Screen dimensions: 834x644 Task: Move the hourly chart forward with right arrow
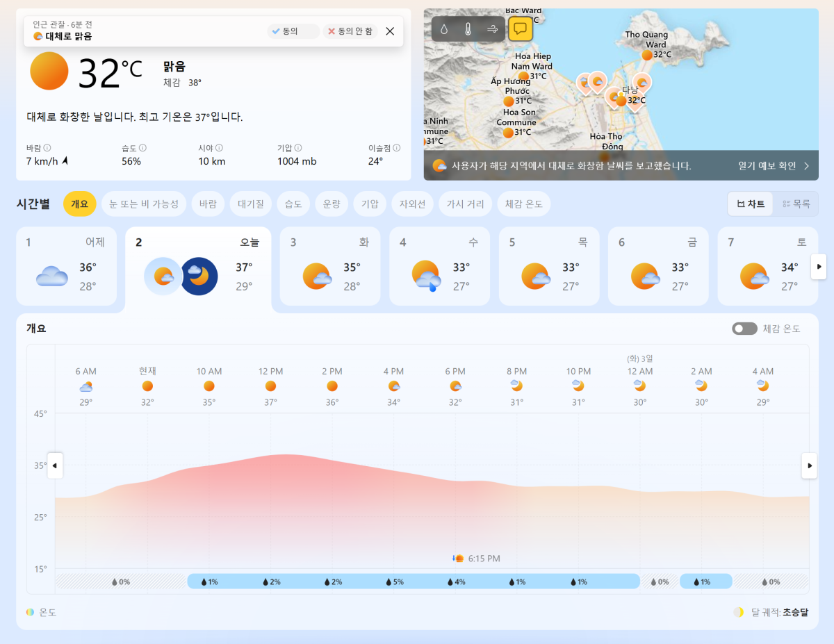(809, 465)
